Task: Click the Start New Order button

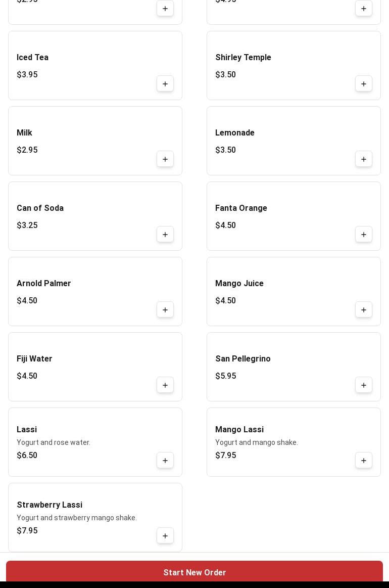Action: click(194, 572)
